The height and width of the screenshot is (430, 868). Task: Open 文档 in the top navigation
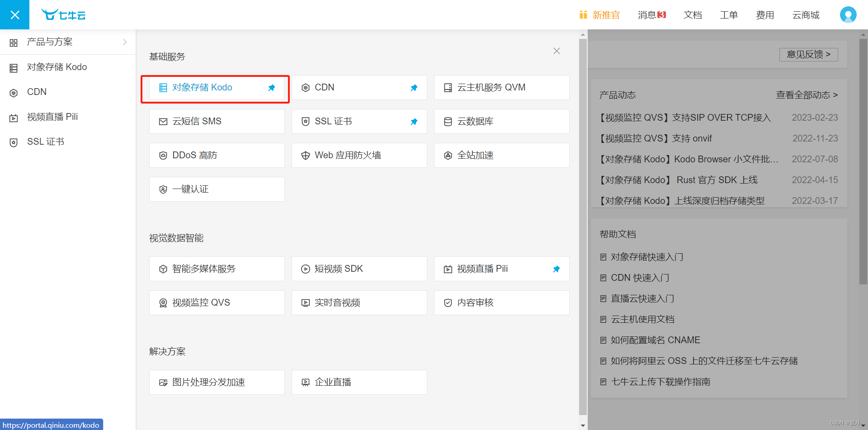pos(693,15)
